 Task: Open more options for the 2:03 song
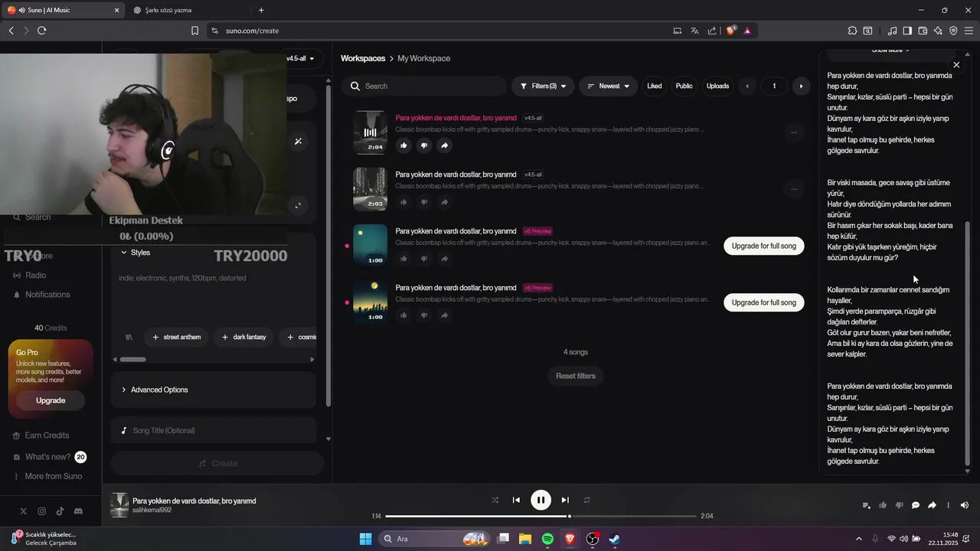pyautogui.click(x=794, y=189)
